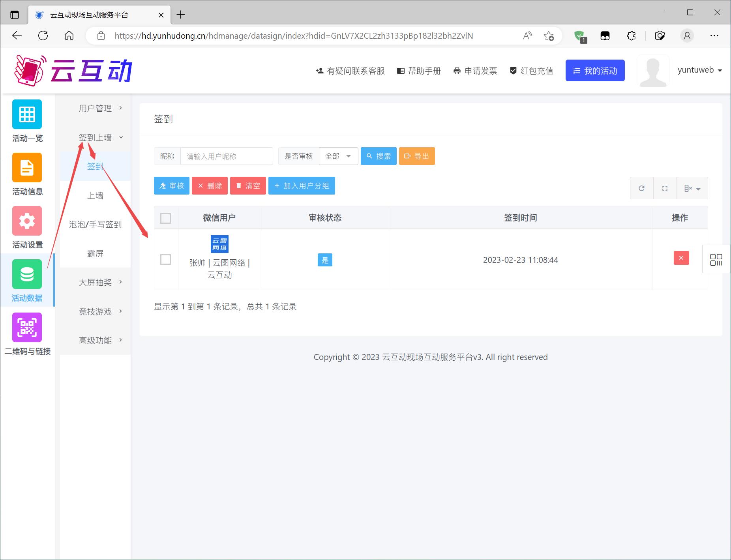Open the 二维码与链接 QR code icon
731x560 pixels.
coord(27,328)
